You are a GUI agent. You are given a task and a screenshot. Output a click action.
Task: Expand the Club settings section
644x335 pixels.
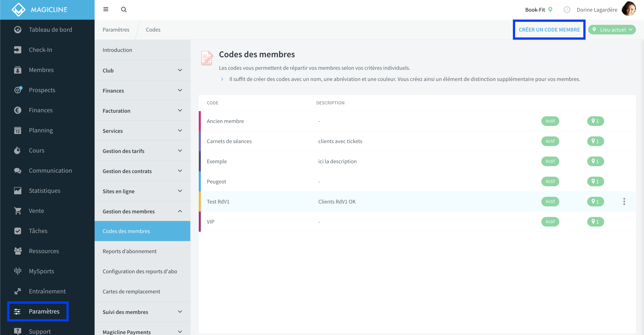(142, 70)
